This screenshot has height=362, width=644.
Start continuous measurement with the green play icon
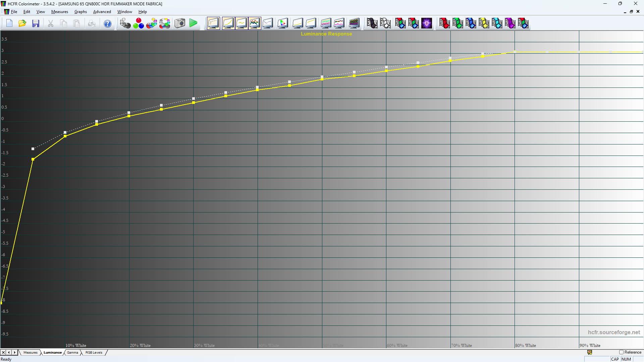[193, 23]
